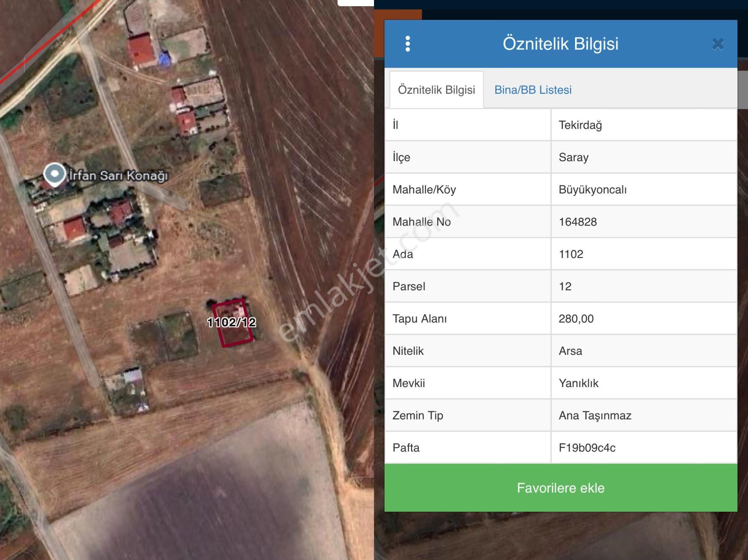Open the three-dot options menu
The height and width of the screenshot is (560, 748).
coord(408,44)
